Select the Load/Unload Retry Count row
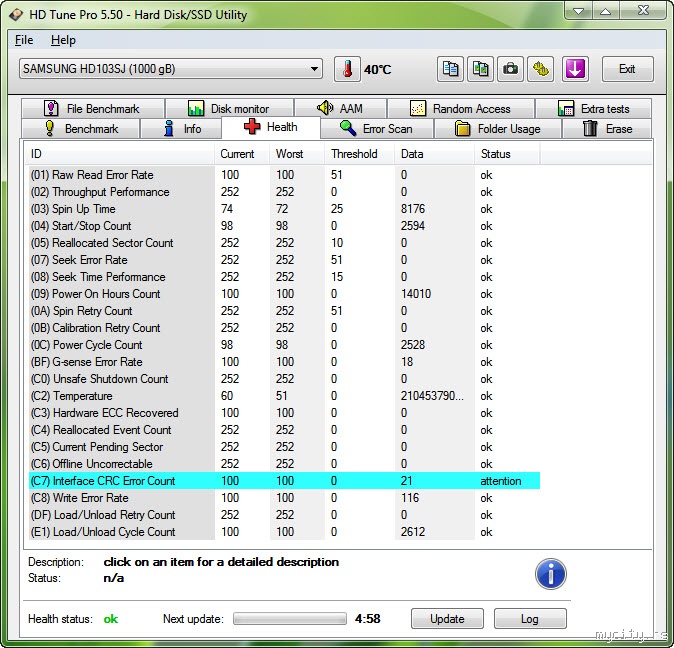 285,515
